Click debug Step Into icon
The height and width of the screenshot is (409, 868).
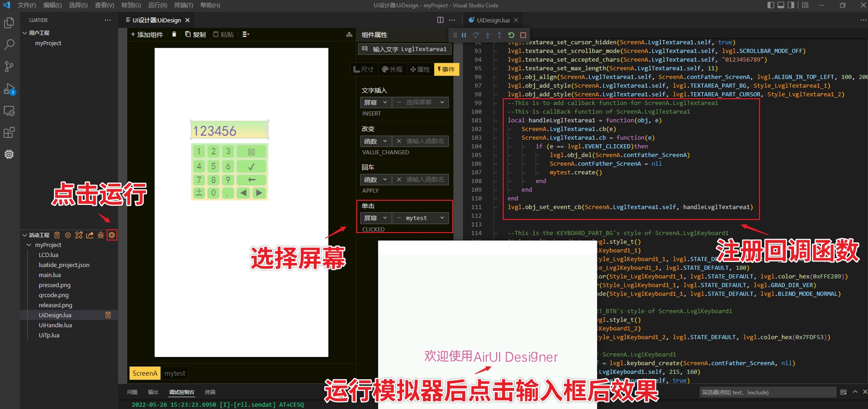(487, 35)
